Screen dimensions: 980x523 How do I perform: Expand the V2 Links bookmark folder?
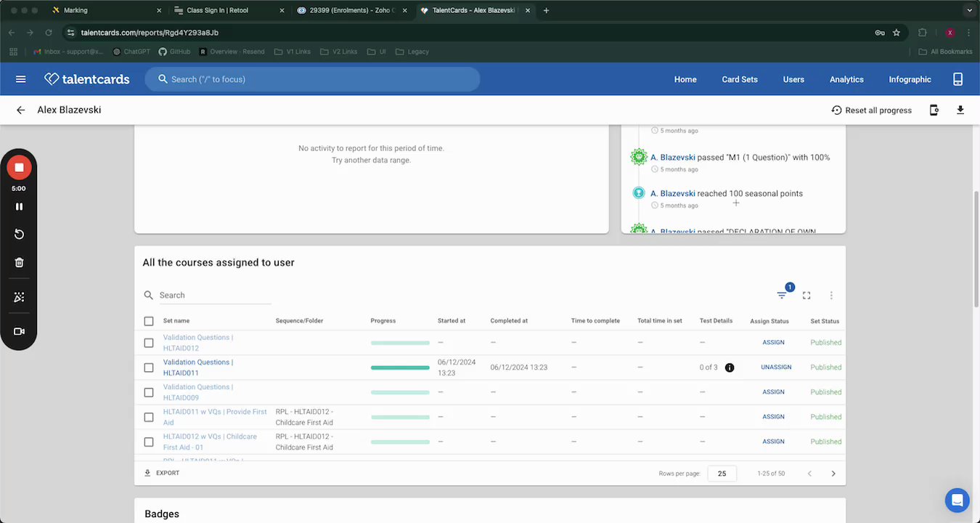pos(339,52)
